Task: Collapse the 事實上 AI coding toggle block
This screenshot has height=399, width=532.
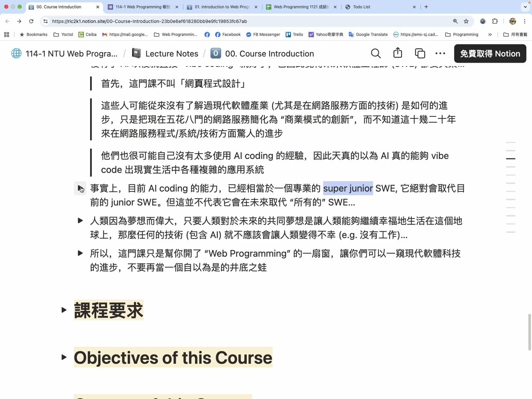Action: click(x=80, y=188)
